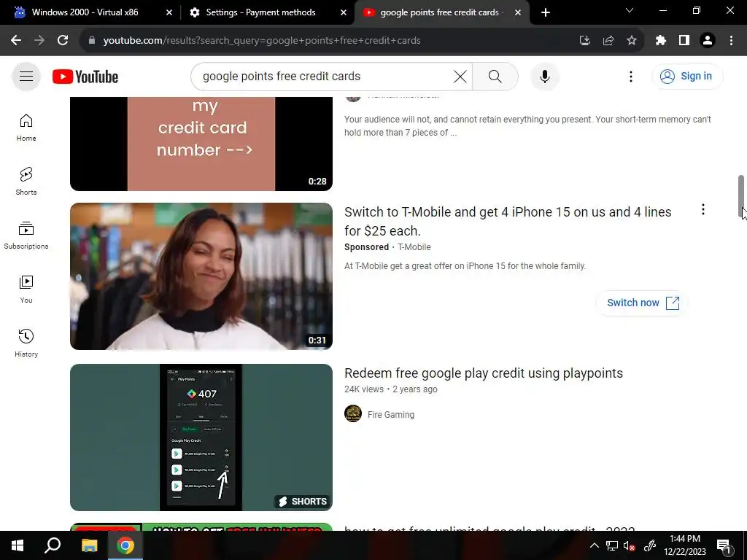Clear the search query with the X
This screenshot has width=747, height=560.
click(460, 76)
